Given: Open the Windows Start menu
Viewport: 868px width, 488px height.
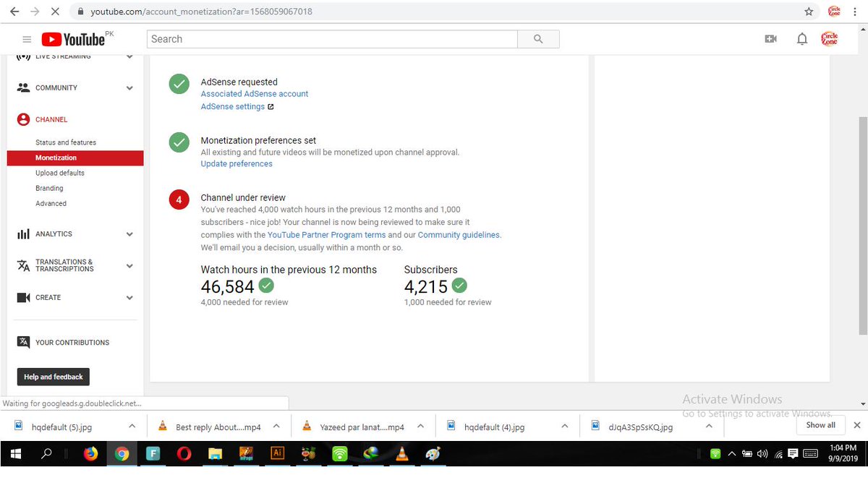Looking at the screenshot, I should point(15,454).
